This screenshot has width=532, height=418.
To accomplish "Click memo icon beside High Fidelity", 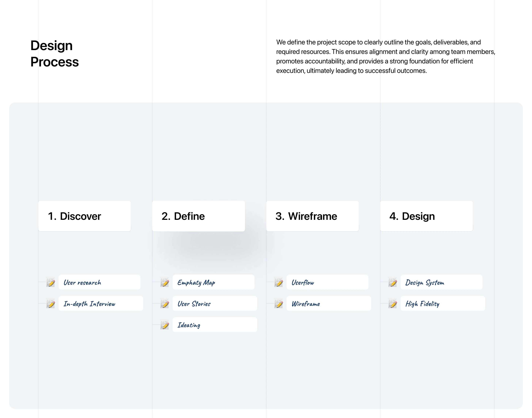I will (x=393, y=304).
